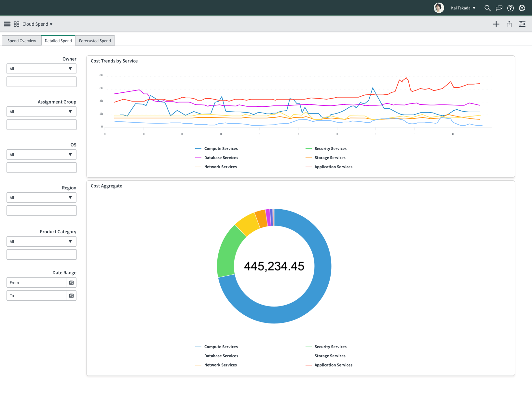Expand the Assignment Group dropdown
532x411 pixels.
(x=41, y=112)
